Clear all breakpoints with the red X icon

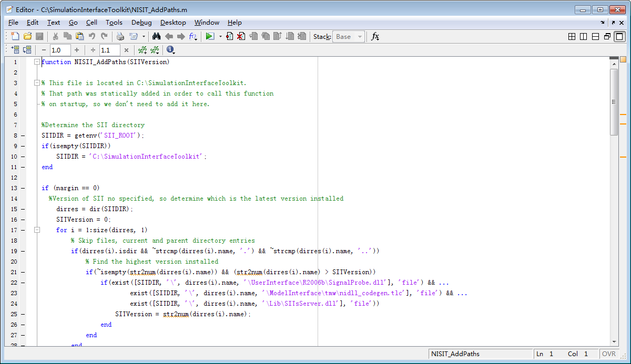[241, 36]
